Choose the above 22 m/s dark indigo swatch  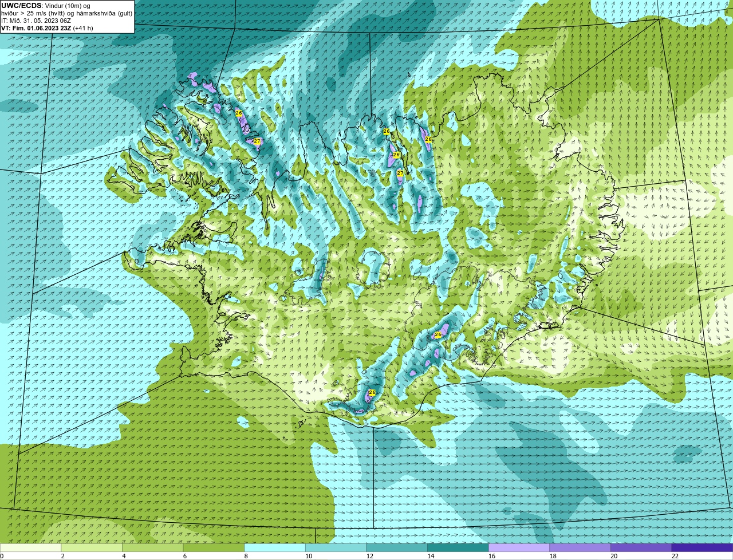(x=703, y=547)
